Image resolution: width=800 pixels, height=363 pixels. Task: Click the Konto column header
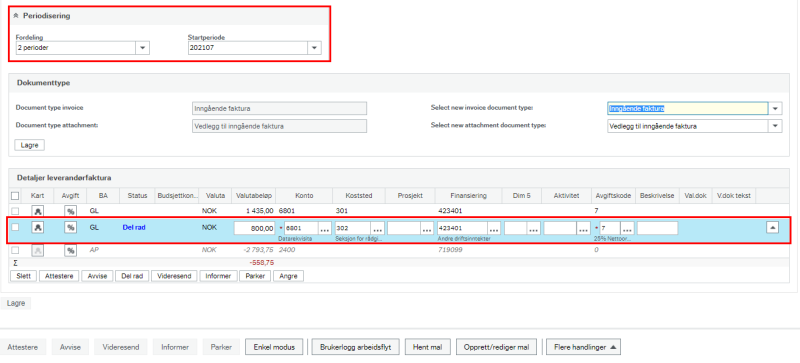[304, 196]
